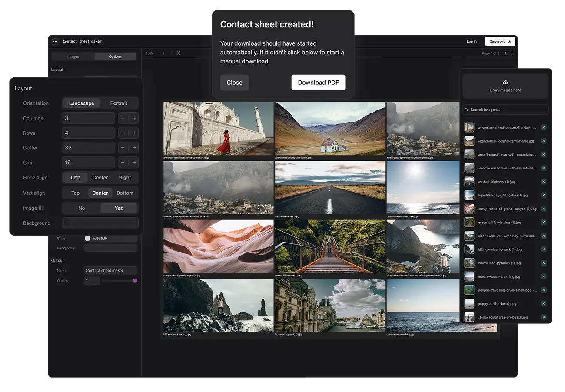Close the contact sheet created dialog
565x392 pixels.
click(x=234, y=83)
